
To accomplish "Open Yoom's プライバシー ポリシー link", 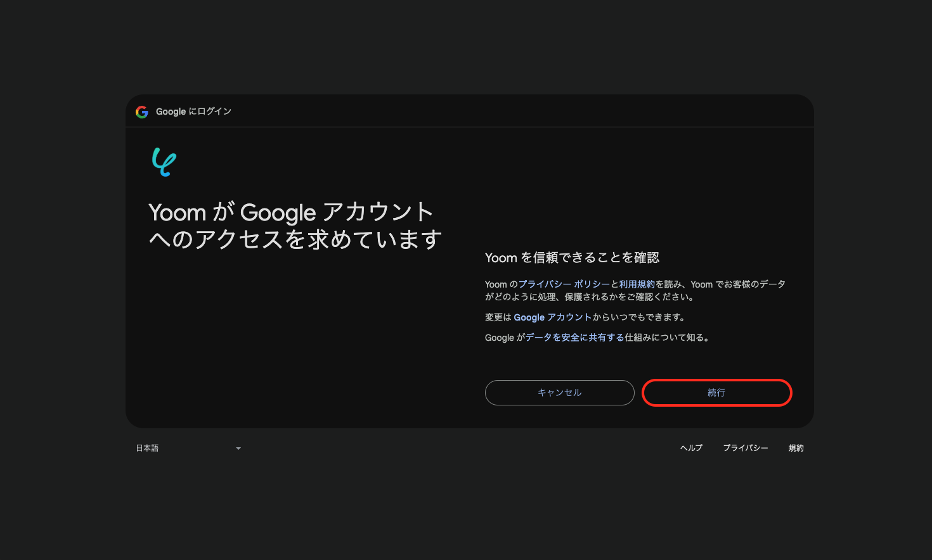I will [564, 284].
